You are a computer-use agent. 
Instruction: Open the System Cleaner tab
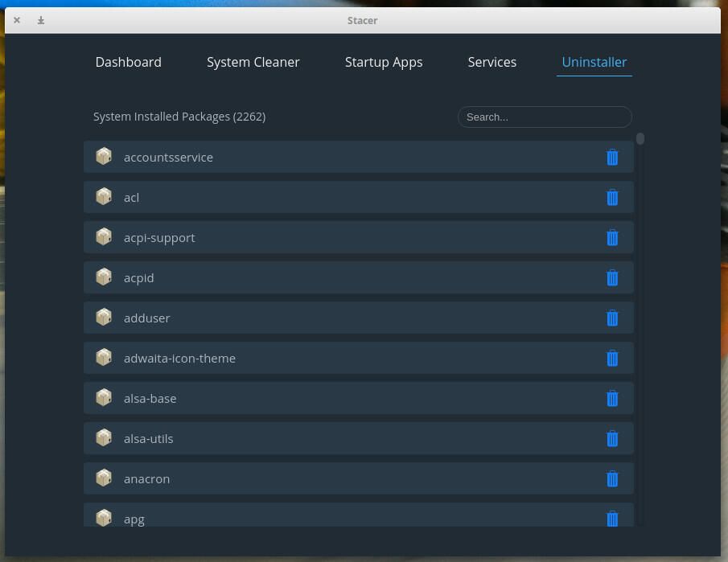tap(253, 62)
